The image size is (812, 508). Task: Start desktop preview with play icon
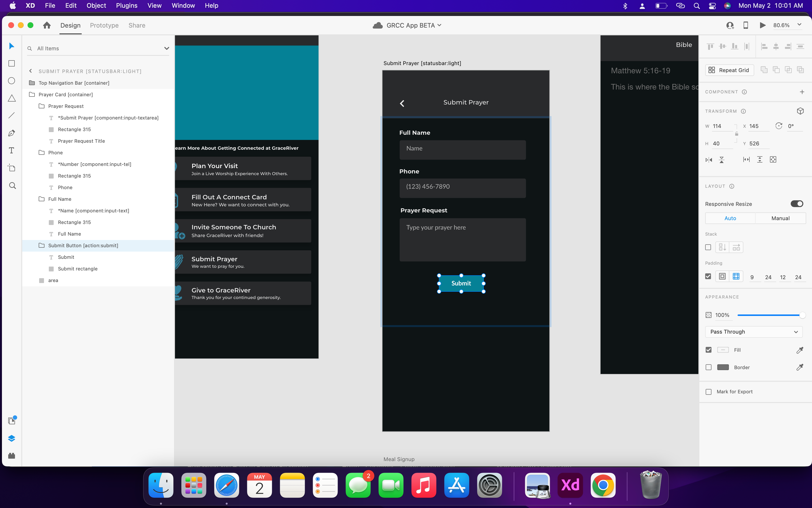(x=762, y=25)
